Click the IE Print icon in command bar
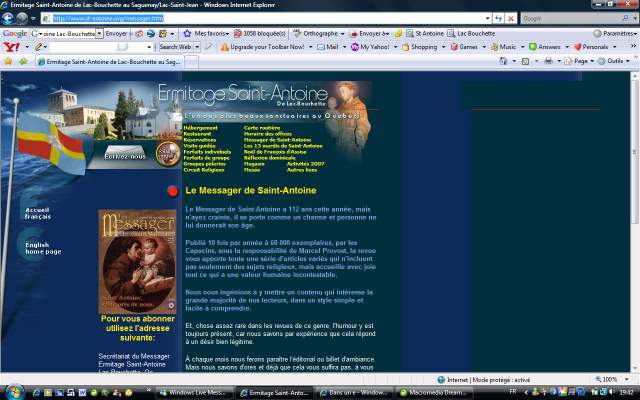This screenshot has height=400, width=640. point(548,61)
